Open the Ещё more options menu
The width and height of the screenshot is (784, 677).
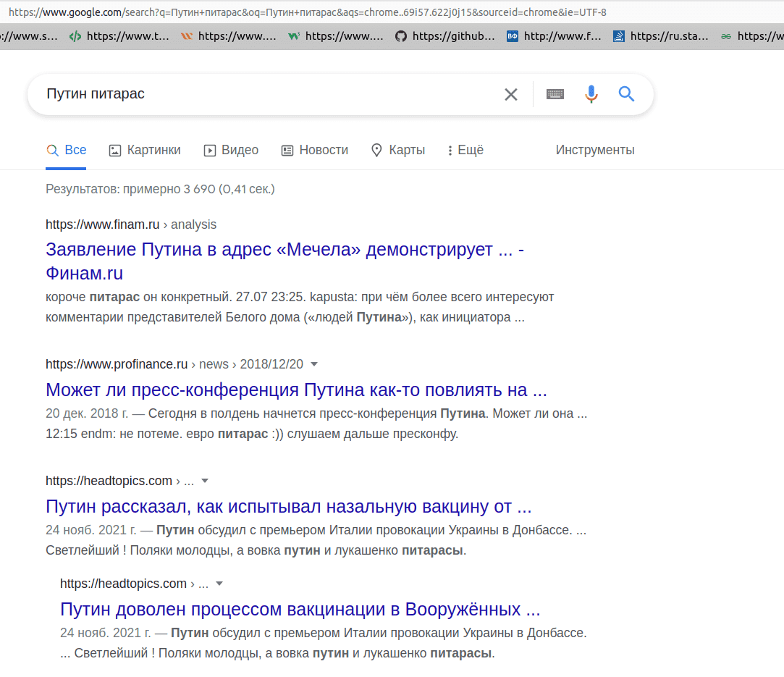pyautogui.click(x=465, y=151)
